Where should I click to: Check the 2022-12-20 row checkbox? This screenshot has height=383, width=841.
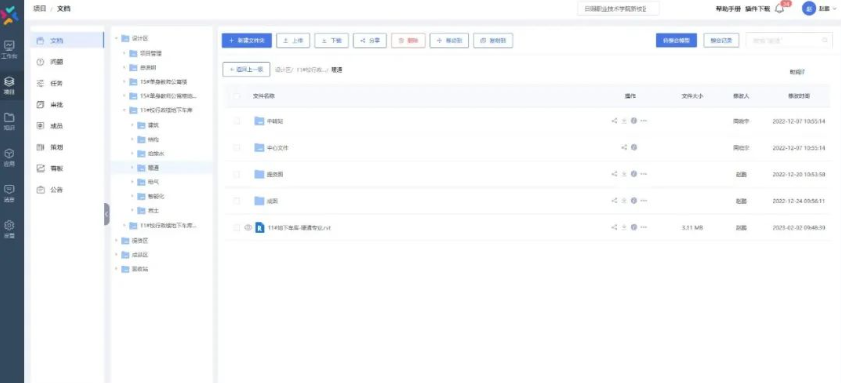(237, 174)
